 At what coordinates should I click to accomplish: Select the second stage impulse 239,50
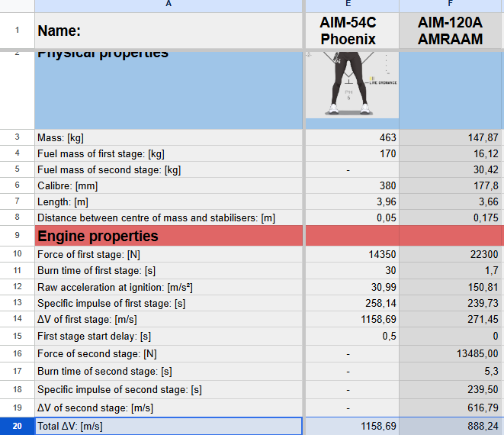(450, 390)
